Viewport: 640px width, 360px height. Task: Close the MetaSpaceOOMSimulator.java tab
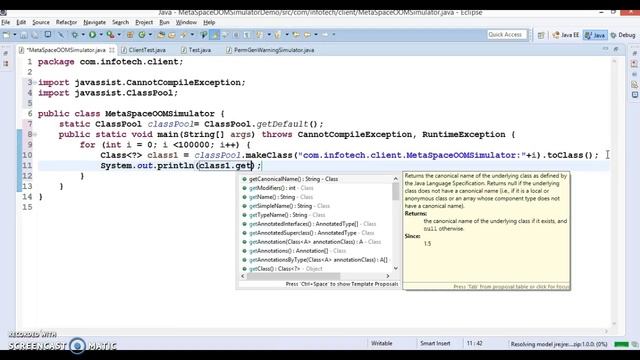pyautogui.click(x=112, y=50)
